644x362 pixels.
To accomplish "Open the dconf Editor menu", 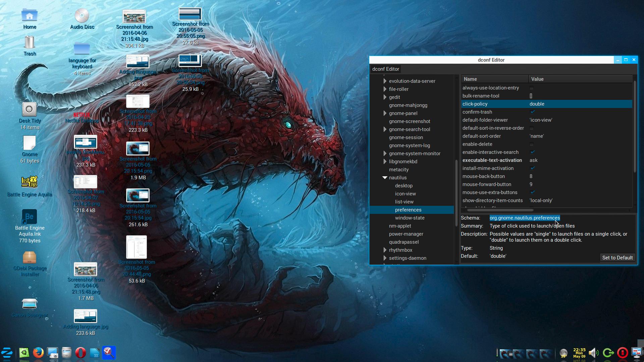I will pos(386,69).
